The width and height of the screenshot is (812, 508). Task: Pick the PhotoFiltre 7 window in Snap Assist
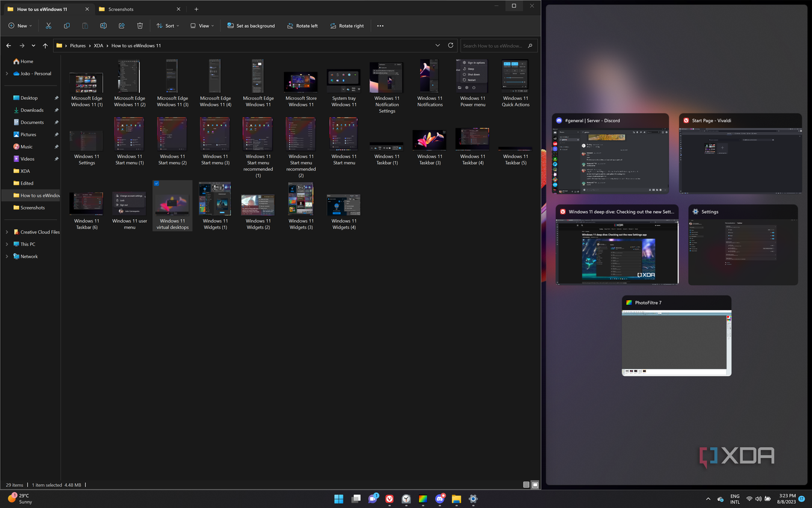pyautogui.click(x=677, y=336)
